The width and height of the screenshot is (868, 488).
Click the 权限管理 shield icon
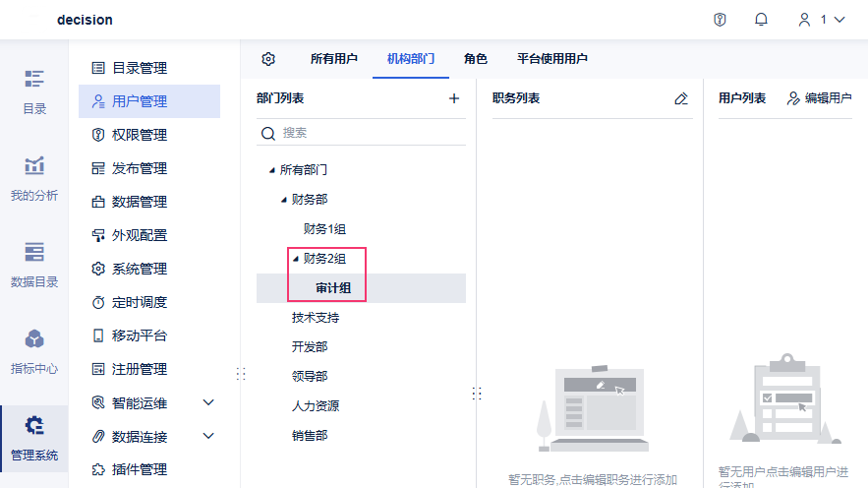(98, 135)
